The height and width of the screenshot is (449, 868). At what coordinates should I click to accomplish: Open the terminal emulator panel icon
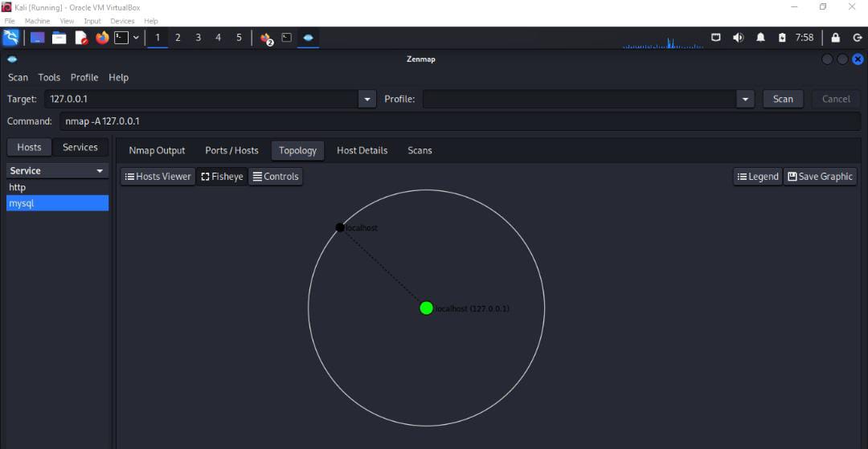[121, 38]
